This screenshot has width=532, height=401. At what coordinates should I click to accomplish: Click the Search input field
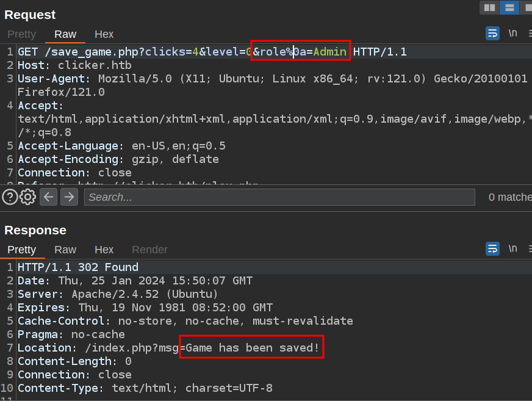(x=279, y=197)
